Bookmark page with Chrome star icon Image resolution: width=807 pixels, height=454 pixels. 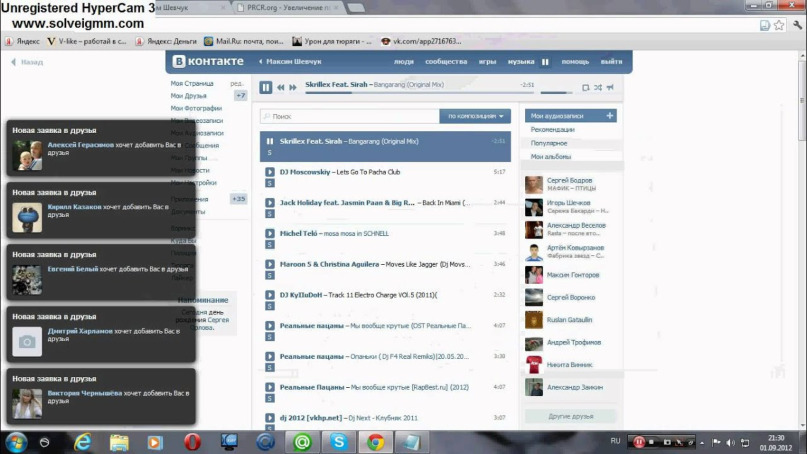coord(779,25)
